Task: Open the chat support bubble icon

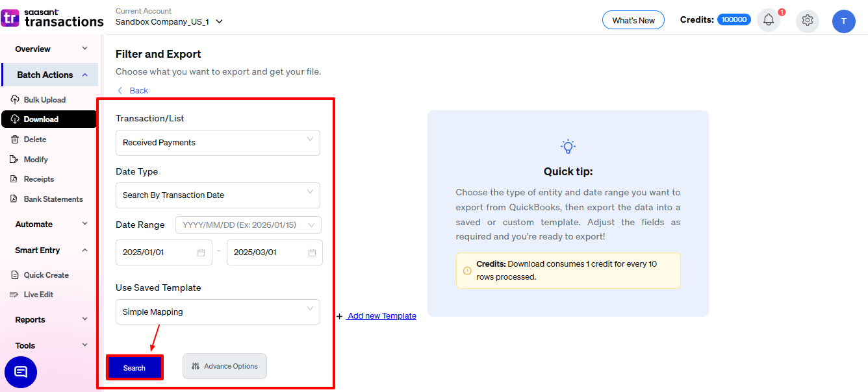Action: [21, 372]
